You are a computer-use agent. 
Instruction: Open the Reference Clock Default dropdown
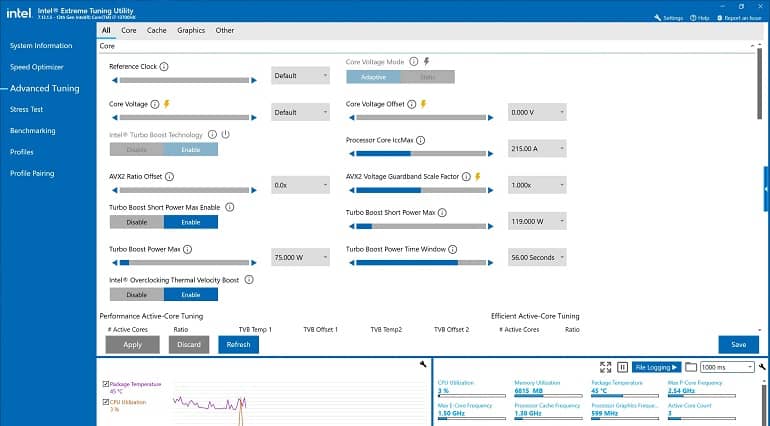pos(301,76)
